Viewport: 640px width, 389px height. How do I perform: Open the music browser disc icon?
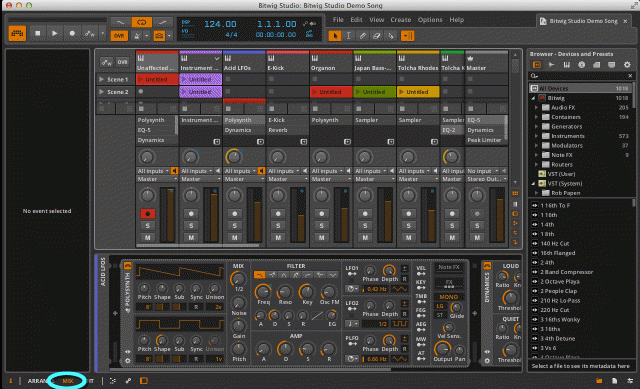[x=582, y=64]
